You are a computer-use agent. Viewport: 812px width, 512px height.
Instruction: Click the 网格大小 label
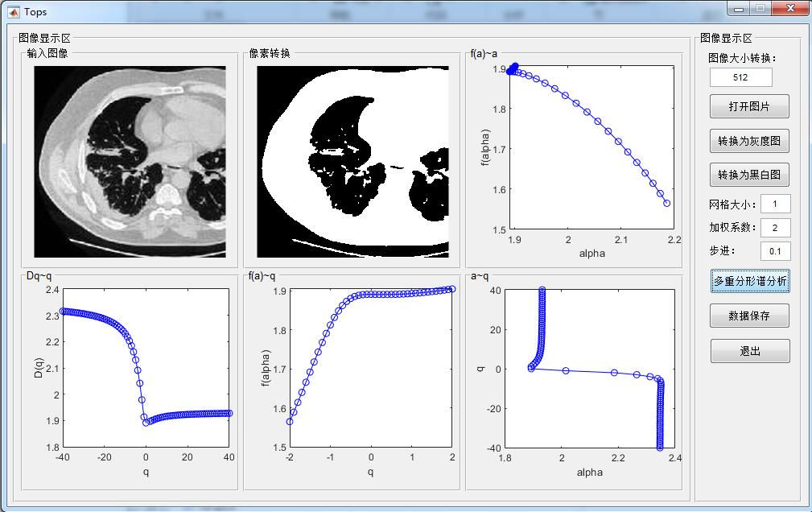pyautogui.click(x=732, y=204)
